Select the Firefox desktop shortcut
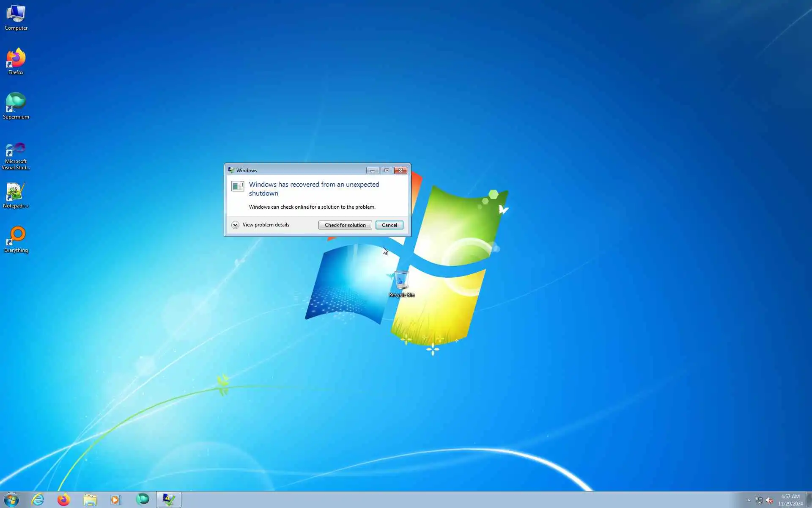This screenshot has width=812, height=508. (x=16, y=61)
